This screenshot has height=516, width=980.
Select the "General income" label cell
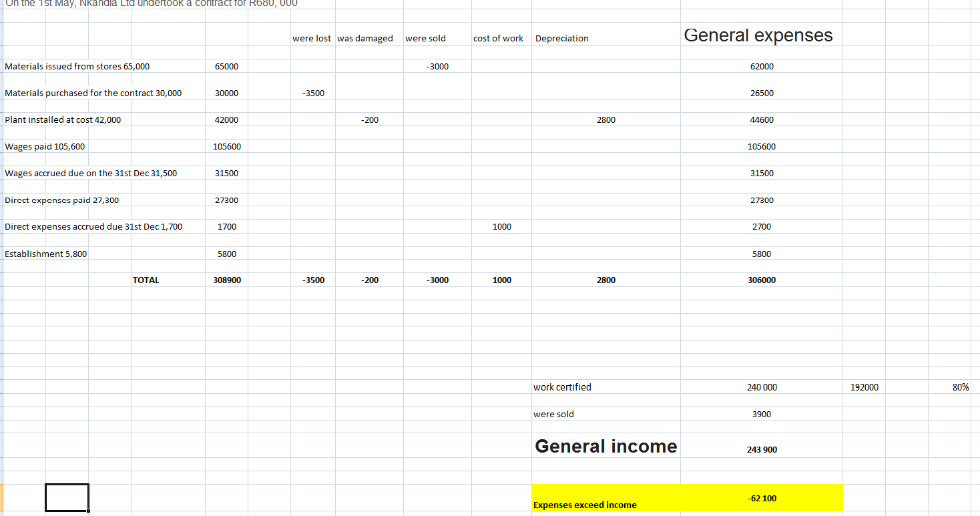pyautogui.click(x=605, y=447)
